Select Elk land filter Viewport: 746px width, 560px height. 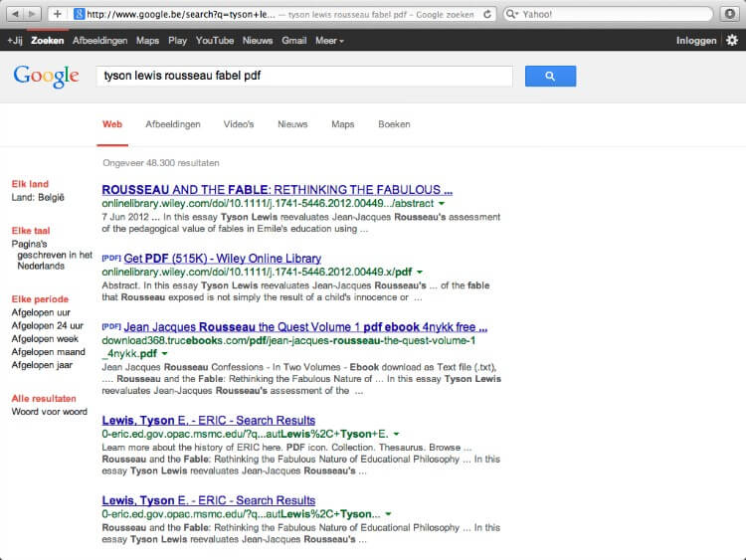[x=30, y=184]
